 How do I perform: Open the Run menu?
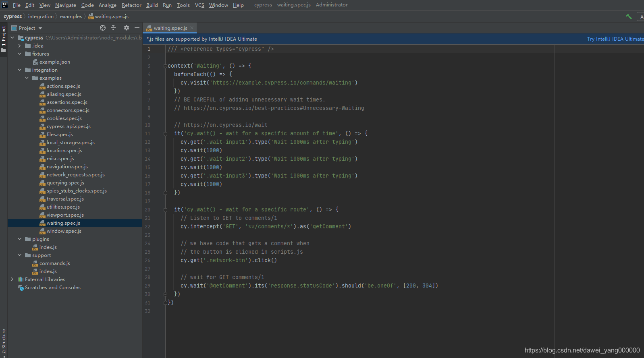[x=167, y=5]
